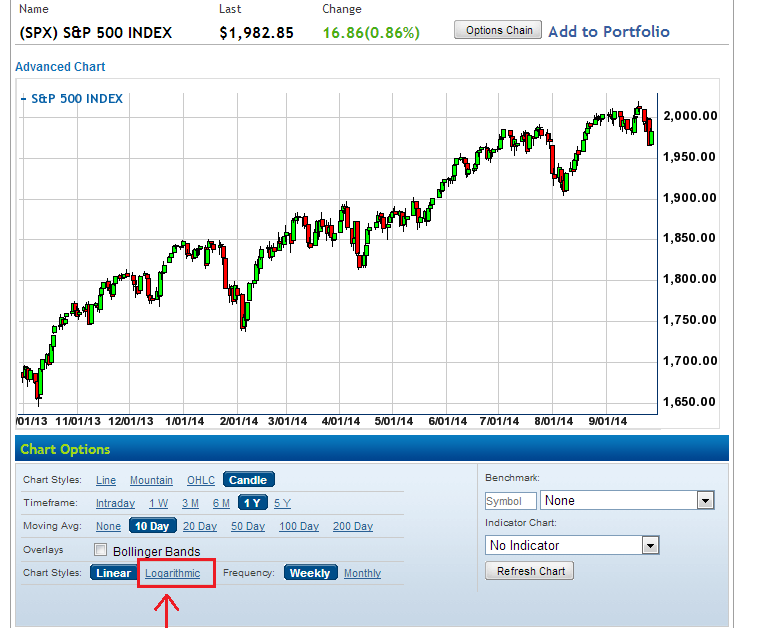Image resolution: width=757 pixels, height=628 pixels.
Task: Switch timeframe to 6 M
Action: (221, 503)
